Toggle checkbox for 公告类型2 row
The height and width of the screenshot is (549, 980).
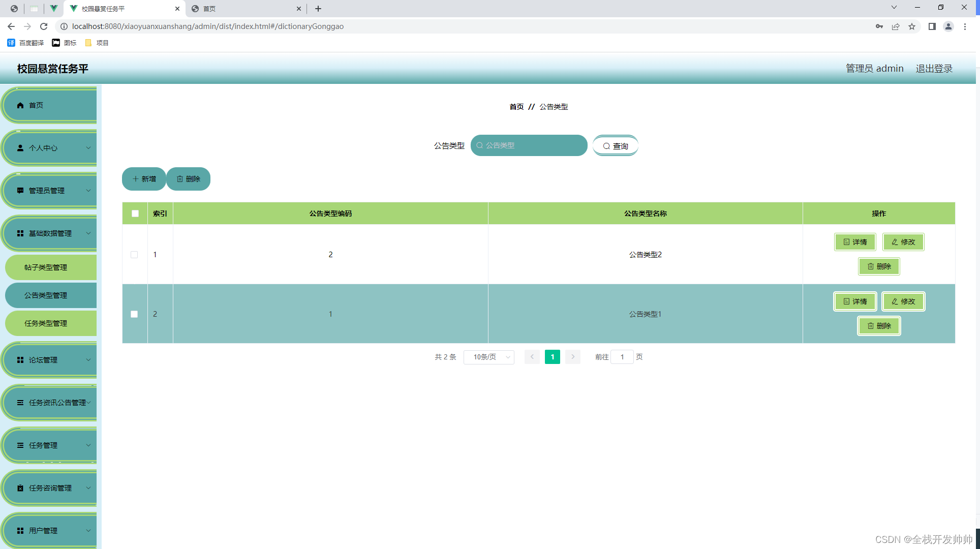tap(134, 254)
